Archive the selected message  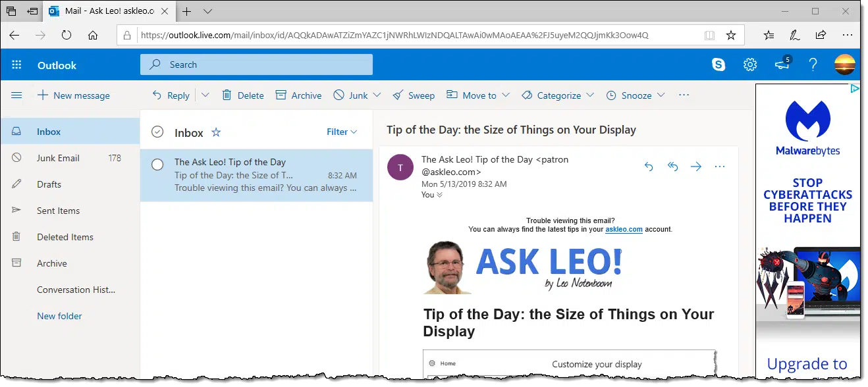299,95
